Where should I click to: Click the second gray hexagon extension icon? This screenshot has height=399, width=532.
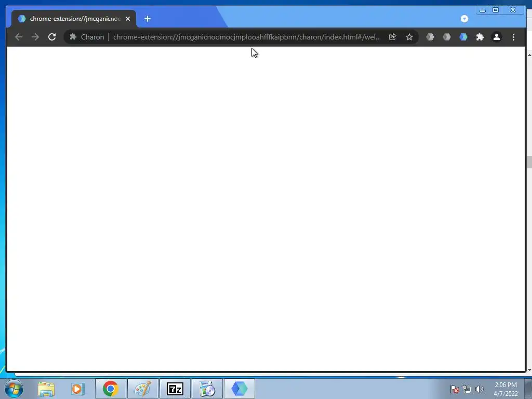(x=446, y=37)
